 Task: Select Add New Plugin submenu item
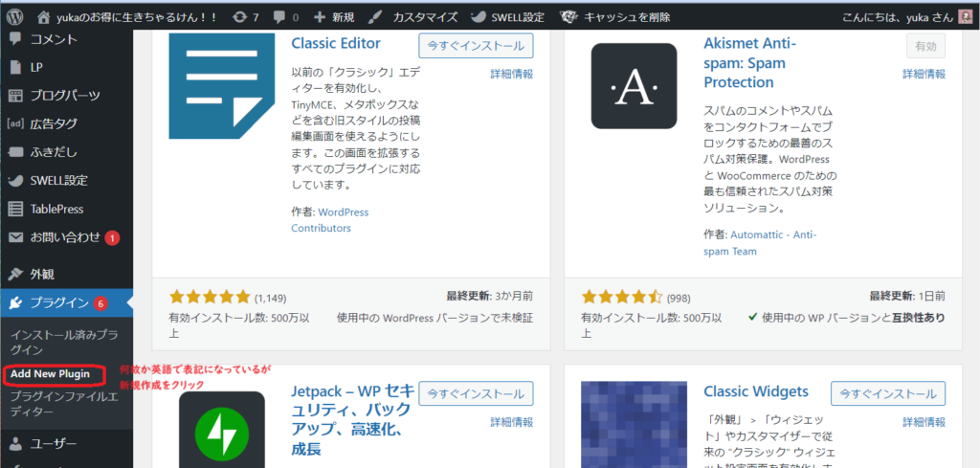[51, 373]
